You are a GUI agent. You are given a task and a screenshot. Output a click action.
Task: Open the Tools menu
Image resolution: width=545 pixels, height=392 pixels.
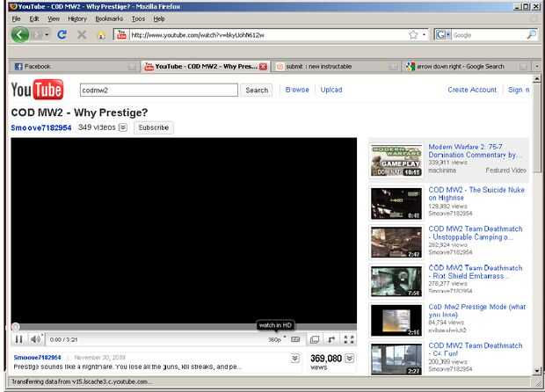(138, 18)
